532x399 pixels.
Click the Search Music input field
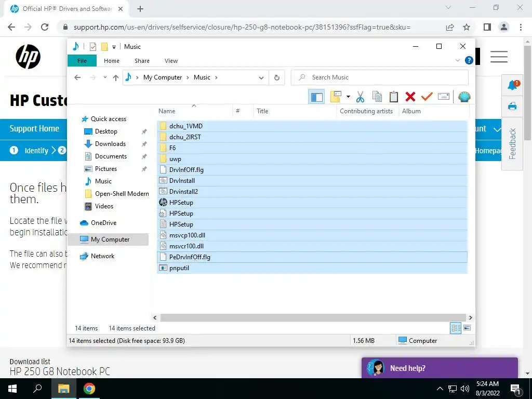[380, 77]
